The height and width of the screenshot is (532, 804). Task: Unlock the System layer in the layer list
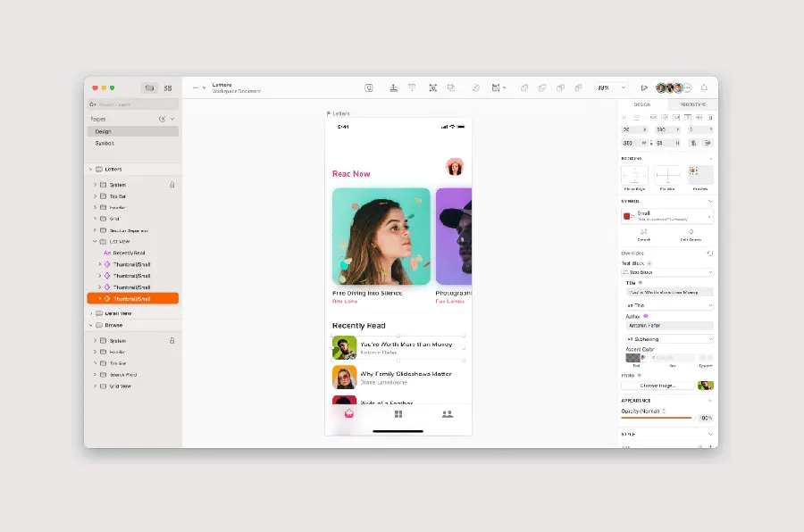[172, 185]
